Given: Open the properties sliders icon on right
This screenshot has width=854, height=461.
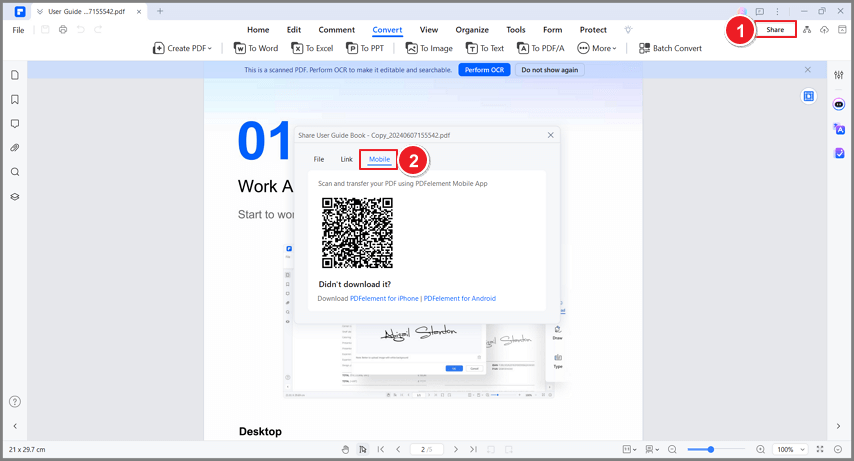Looking at the screenshot, I should (839, 75).
